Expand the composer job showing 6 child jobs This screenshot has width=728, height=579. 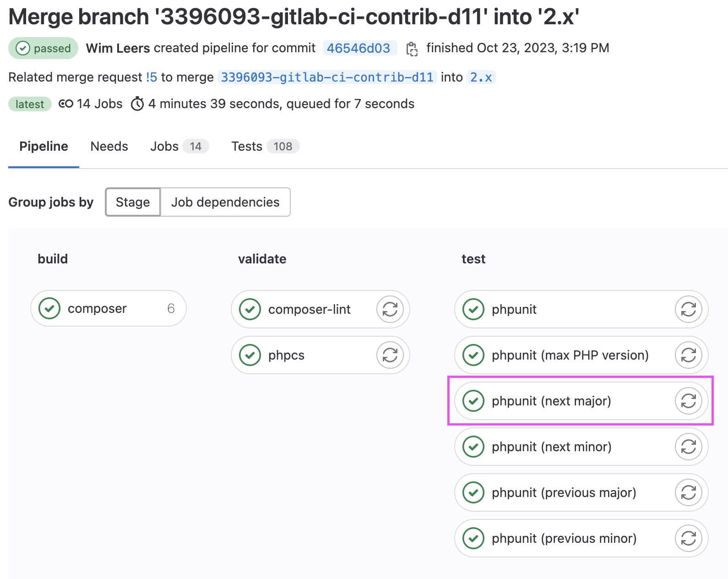pyautogui.click(x=108, y=308)
